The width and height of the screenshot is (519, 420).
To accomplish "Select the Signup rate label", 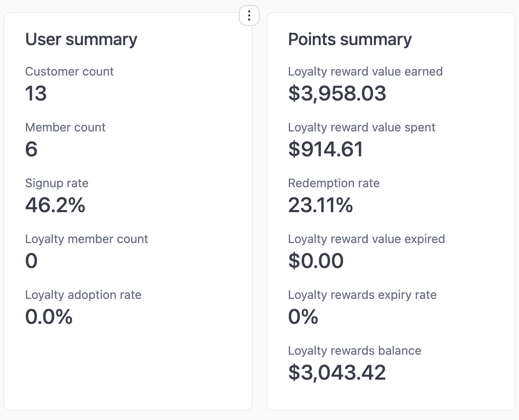I will point(57,183).
